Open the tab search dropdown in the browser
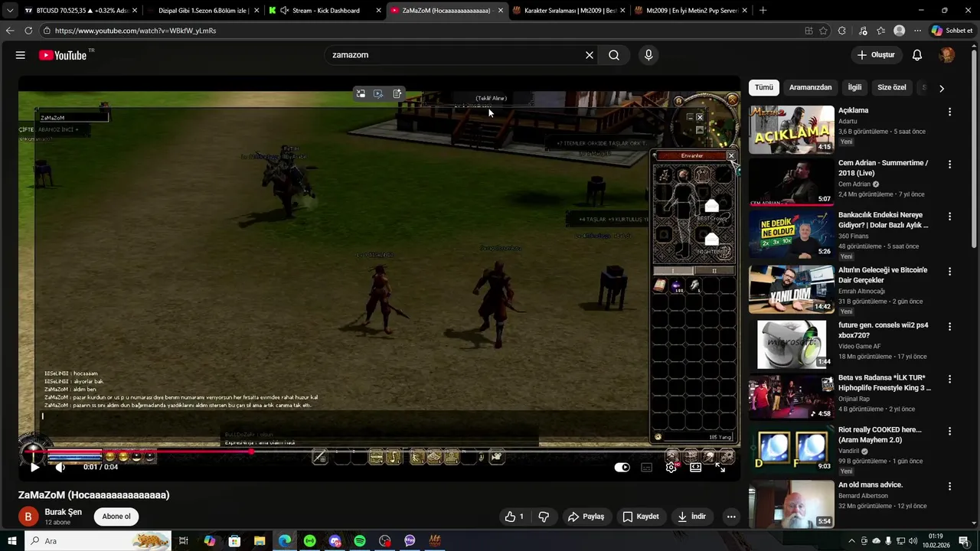 pos(9,11)
